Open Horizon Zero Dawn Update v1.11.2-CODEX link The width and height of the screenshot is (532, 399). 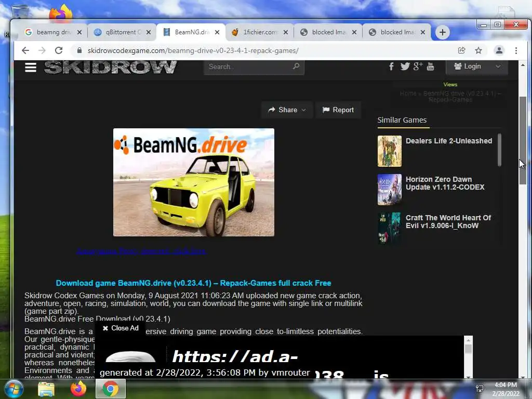[445, 183]
